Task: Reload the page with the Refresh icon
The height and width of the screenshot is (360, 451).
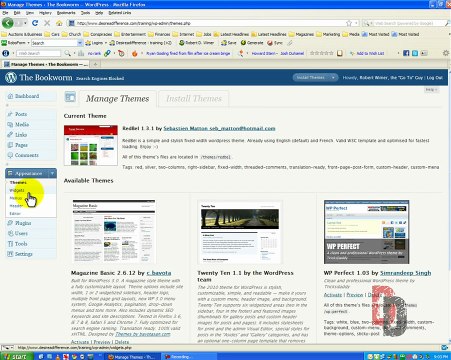Action: 35,23
